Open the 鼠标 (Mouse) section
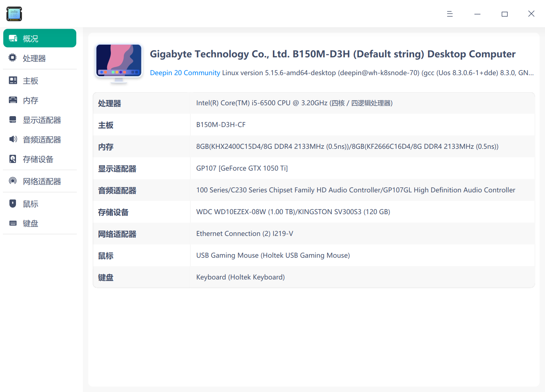Screen dimensions: 545x392 [x=30, y=204]
